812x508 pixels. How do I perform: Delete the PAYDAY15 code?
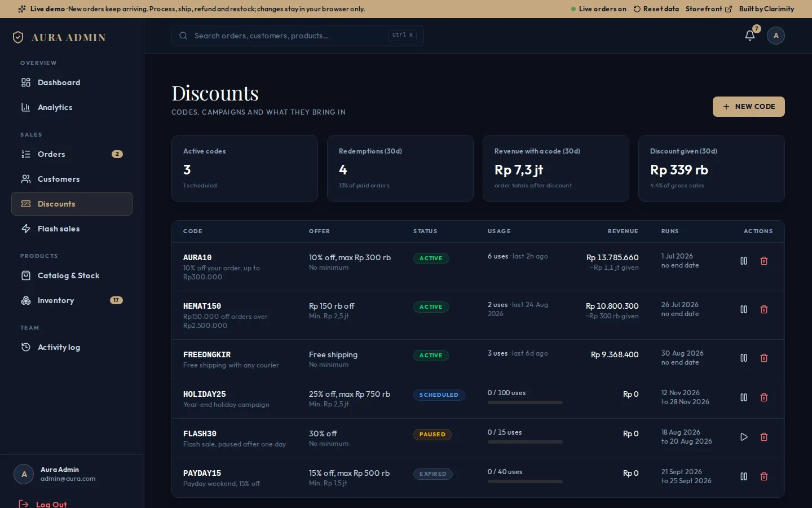click(x=764, y=476)
